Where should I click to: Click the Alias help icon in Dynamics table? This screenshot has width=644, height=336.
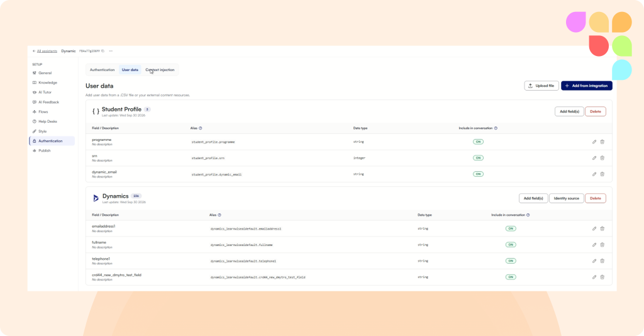point(219,215)
